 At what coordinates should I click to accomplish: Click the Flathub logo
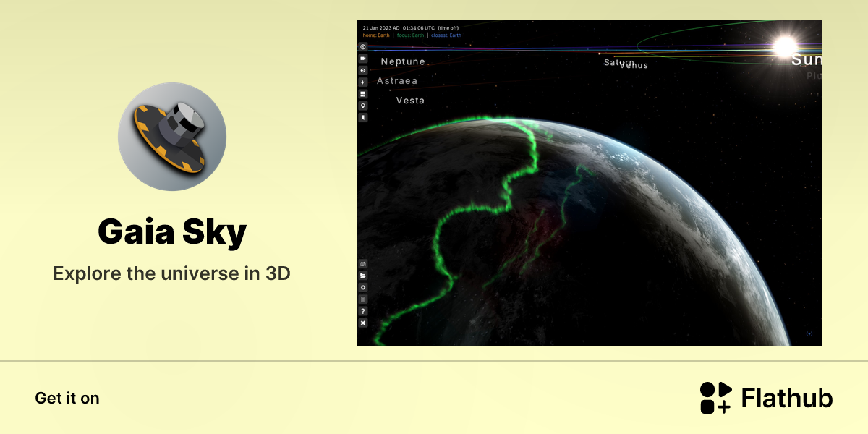[767, 398]
